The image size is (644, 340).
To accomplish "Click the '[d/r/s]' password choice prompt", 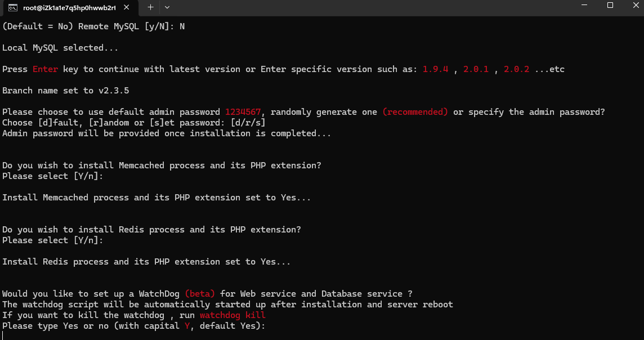I will (248, 123).
